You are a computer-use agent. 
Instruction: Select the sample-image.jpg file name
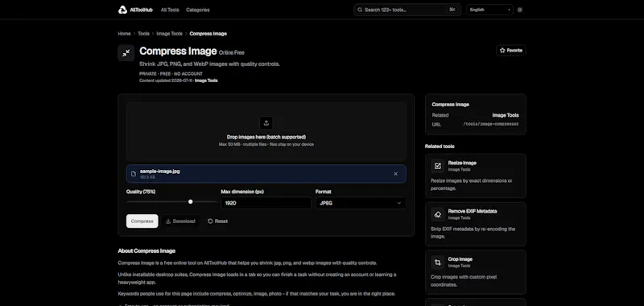pos(159,172)
